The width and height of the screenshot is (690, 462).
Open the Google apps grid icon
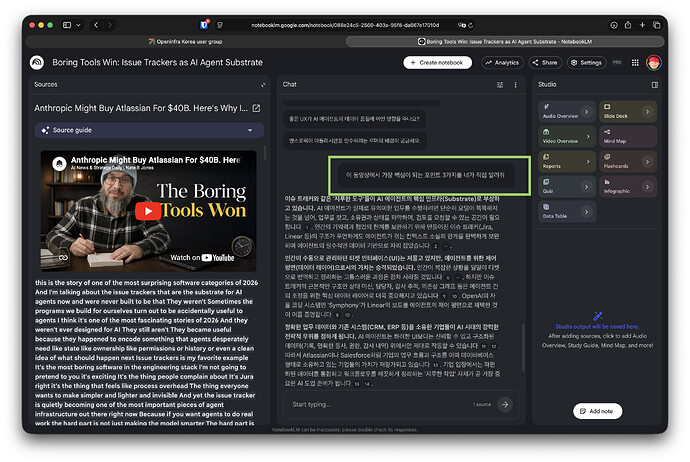[635, 62]
